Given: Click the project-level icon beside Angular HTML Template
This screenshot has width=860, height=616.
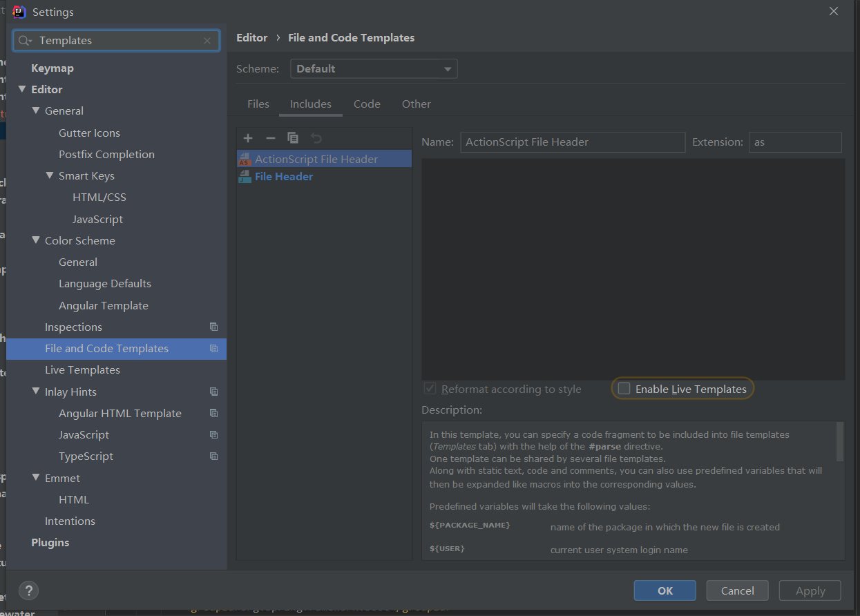Looking at the screenshot, I should pos(213,414).
